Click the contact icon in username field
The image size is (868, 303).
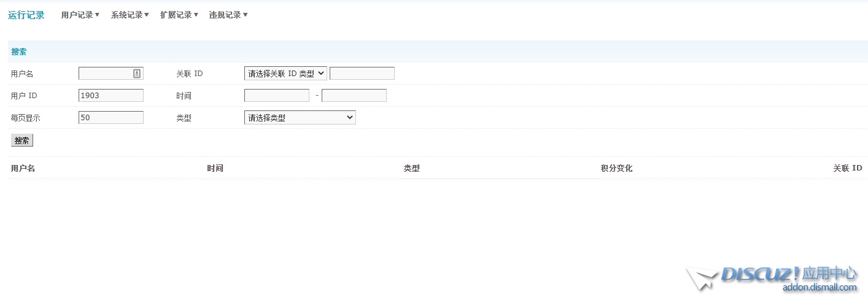coord(137,74)
